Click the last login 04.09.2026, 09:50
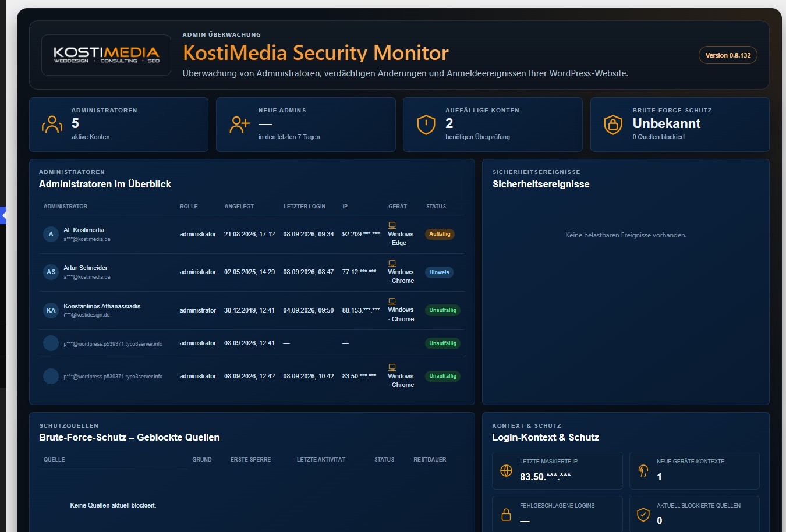786x532 pixels. (309, 310)
